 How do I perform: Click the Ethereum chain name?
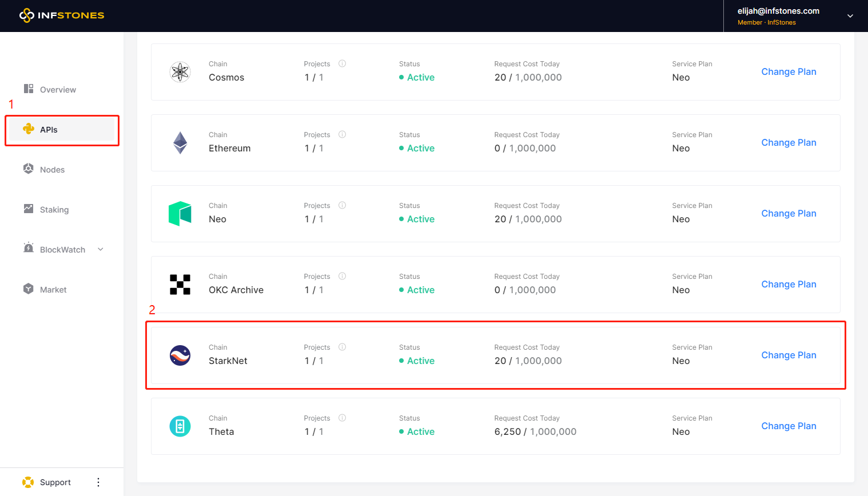(229, 148)
